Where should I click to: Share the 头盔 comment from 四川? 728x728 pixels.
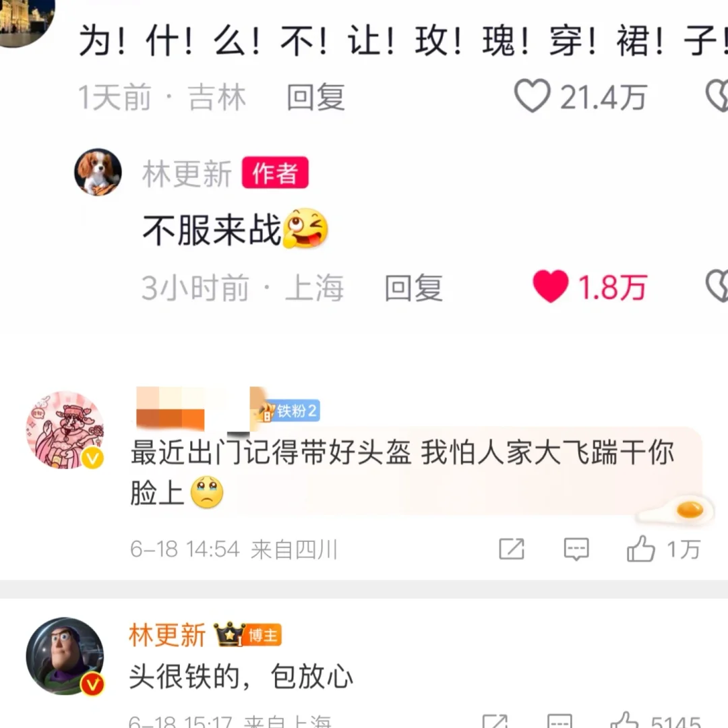point(512,549)
